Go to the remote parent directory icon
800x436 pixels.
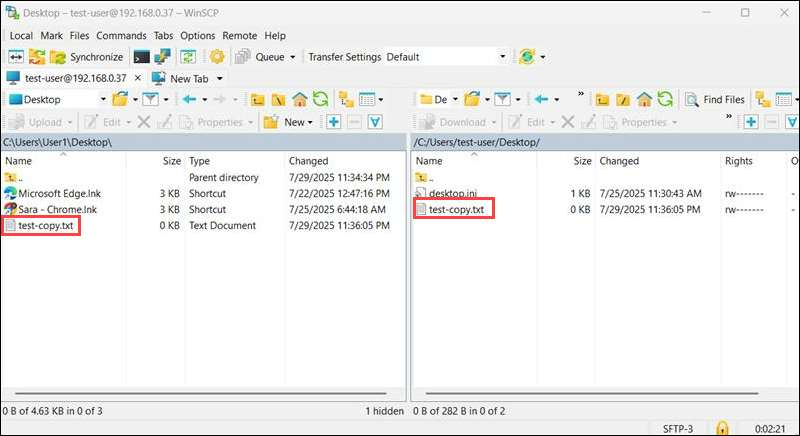(602, 99)
